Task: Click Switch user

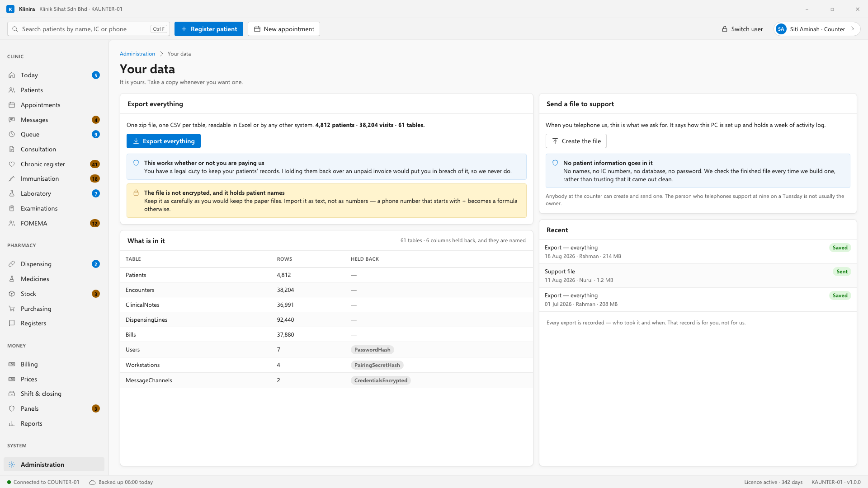Action: pos(742,29)
